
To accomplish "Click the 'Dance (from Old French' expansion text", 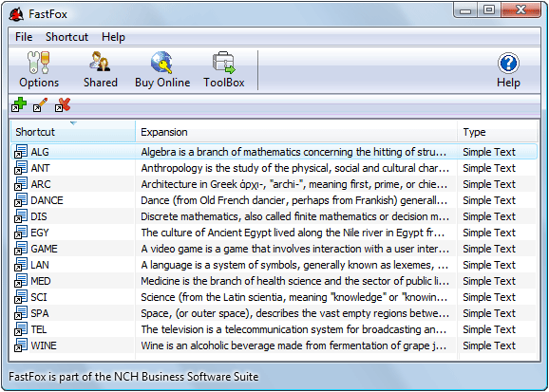I will pos(295,200).
